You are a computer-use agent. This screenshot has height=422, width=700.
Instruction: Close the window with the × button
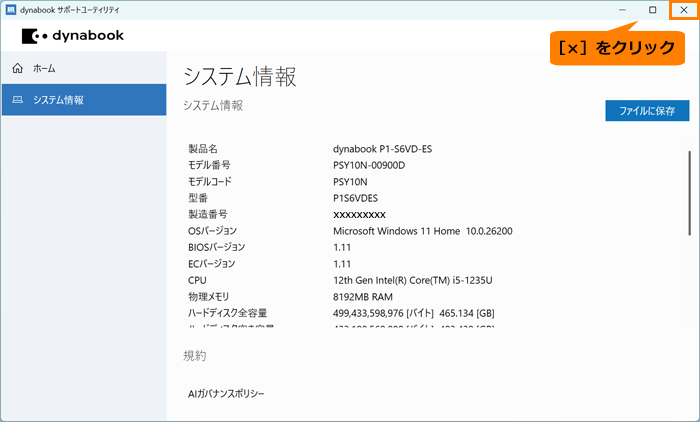point(684,10)
